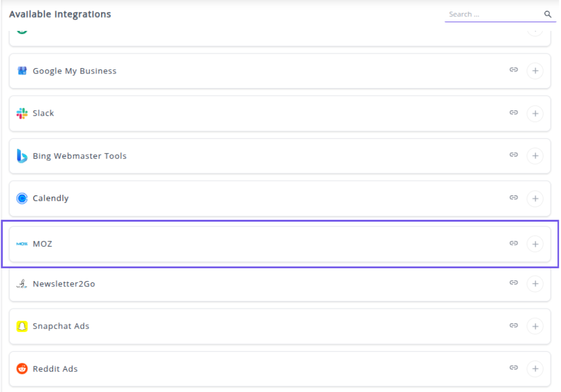This screenshot has width=561, height=392.
Task: Click the plus icon in MOZ row
Action: tap(535, 244)
